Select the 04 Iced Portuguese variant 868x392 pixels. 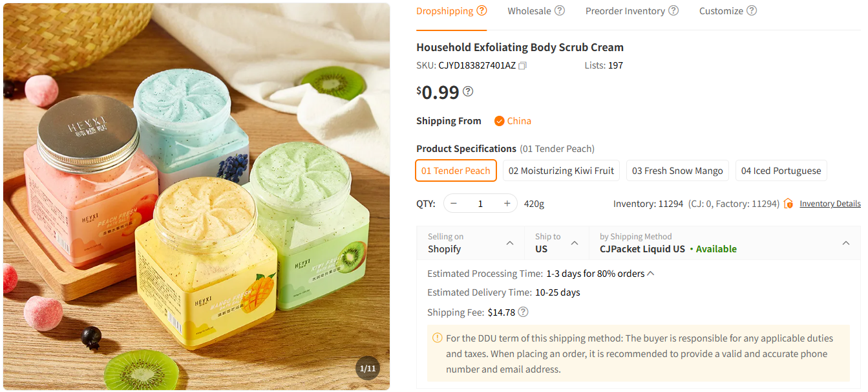(781, 170)
